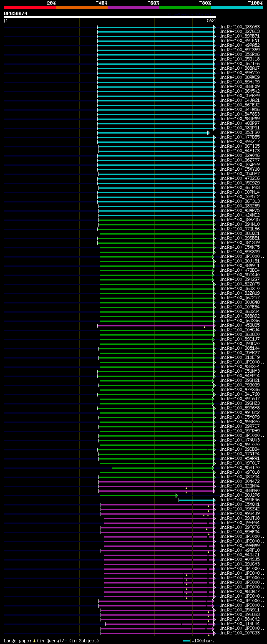This screenshot has height=644, width=267.
Task: Open hit UniRef100_Q27GI3
Action: tap(239, 31)
